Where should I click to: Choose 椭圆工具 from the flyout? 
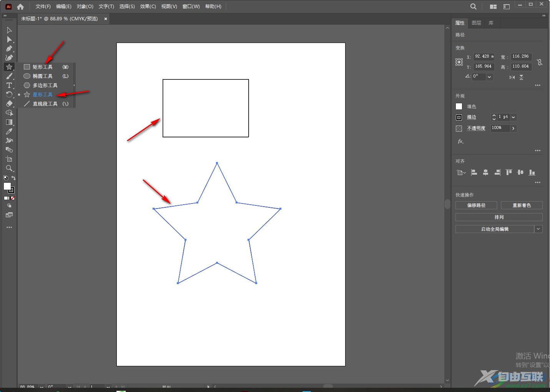(x=46, y=76)
